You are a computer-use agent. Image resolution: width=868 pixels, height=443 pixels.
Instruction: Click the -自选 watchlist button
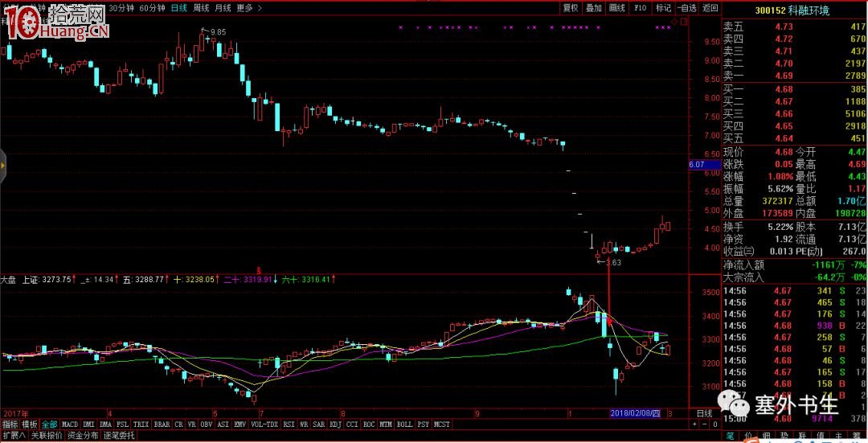687,8
